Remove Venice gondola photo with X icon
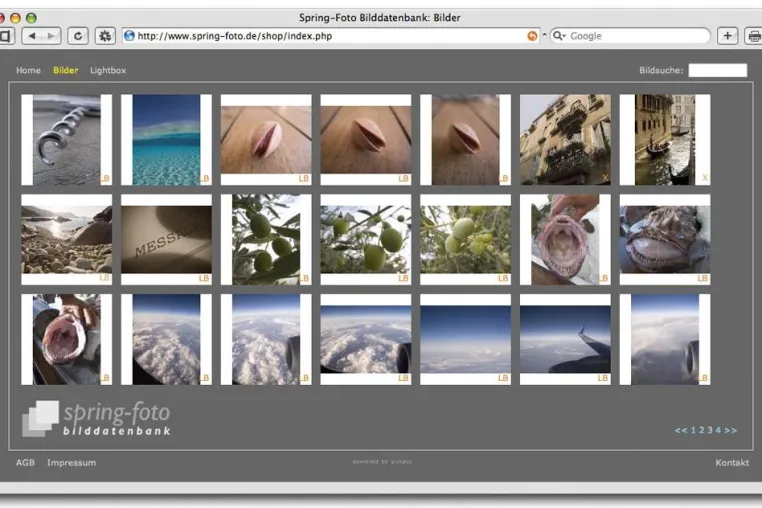Image resolution: width=762 pixels, height=508 pixels. tap(705, 178)
